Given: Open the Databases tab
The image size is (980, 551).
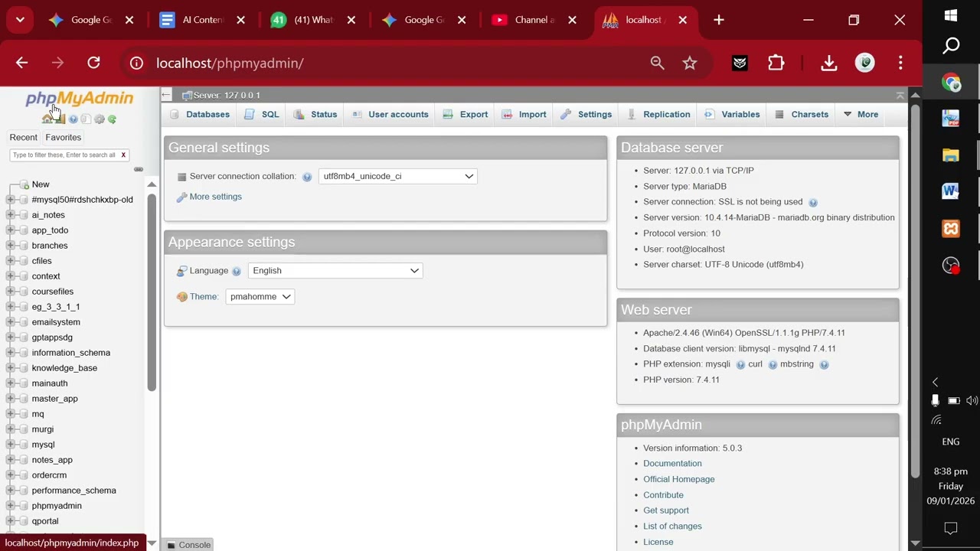Looking at the screenshot, I should coord(200,115).
